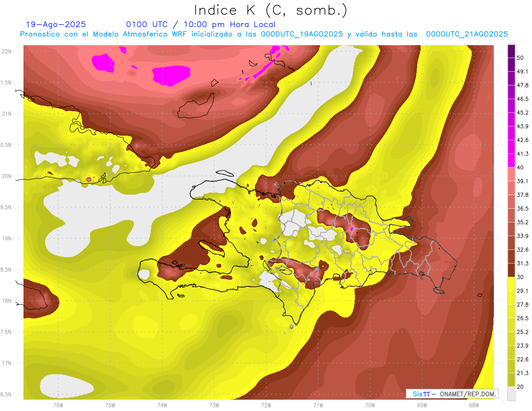Click the colorbar value '36.5'
The width and height of the screenshot is (532, 411).
tap(523, 208)
